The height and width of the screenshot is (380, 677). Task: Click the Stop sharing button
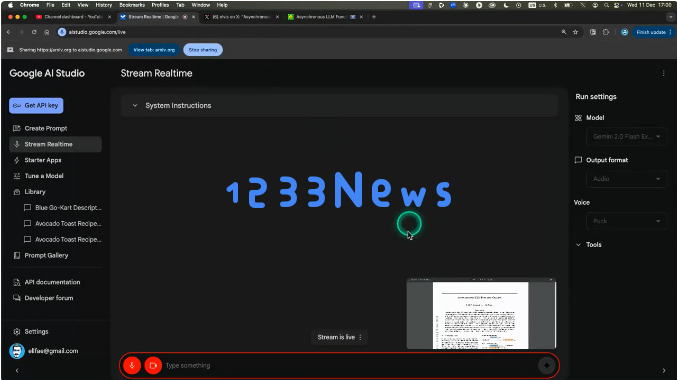pos(203,50)
